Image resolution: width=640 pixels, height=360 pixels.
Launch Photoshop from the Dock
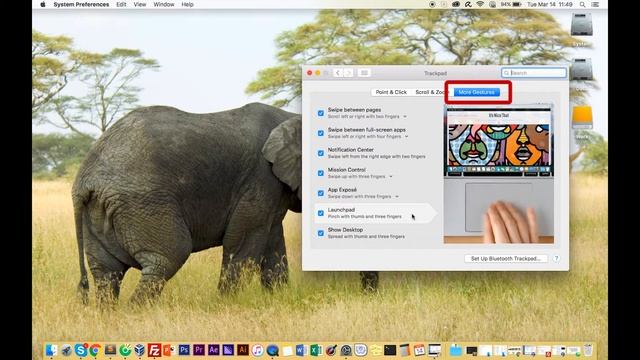click(184, 350)
